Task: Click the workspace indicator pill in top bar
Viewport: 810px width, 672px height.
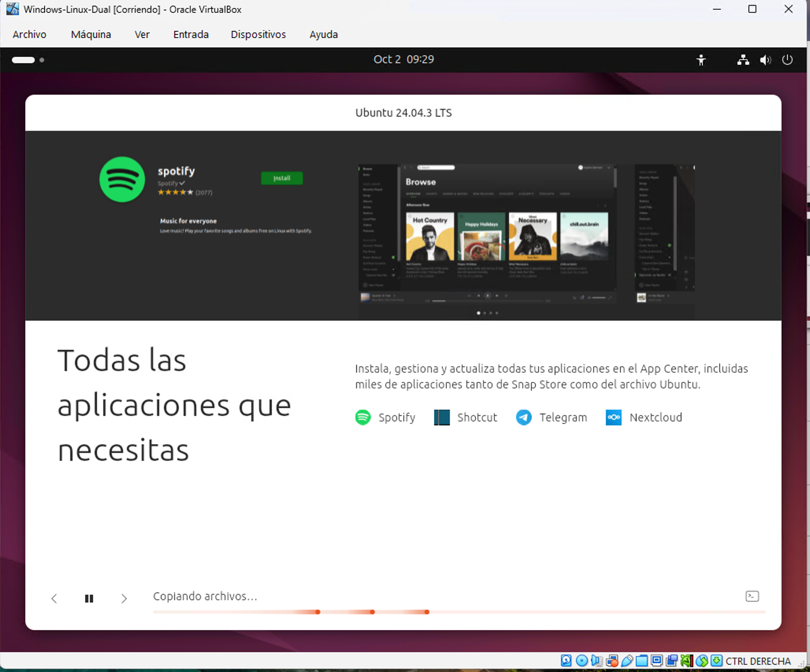Action: [x=23, y=60]
